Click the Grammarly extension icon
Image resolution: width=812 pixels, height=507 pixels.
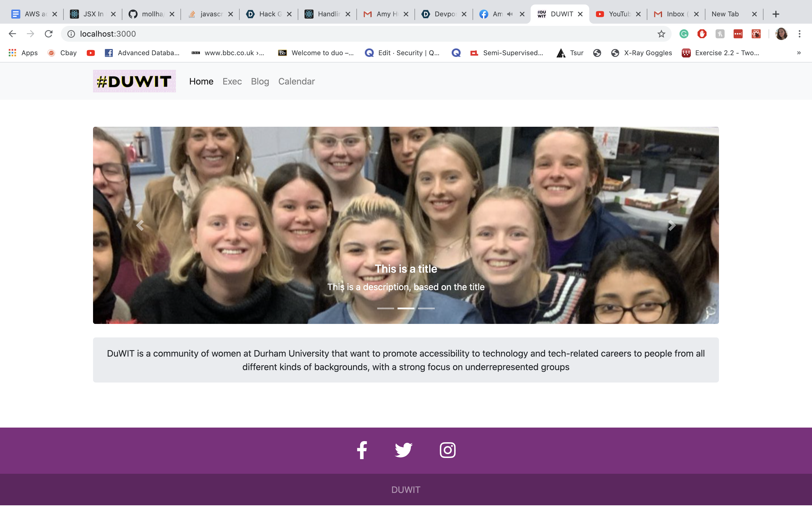[x=683, y=34]
